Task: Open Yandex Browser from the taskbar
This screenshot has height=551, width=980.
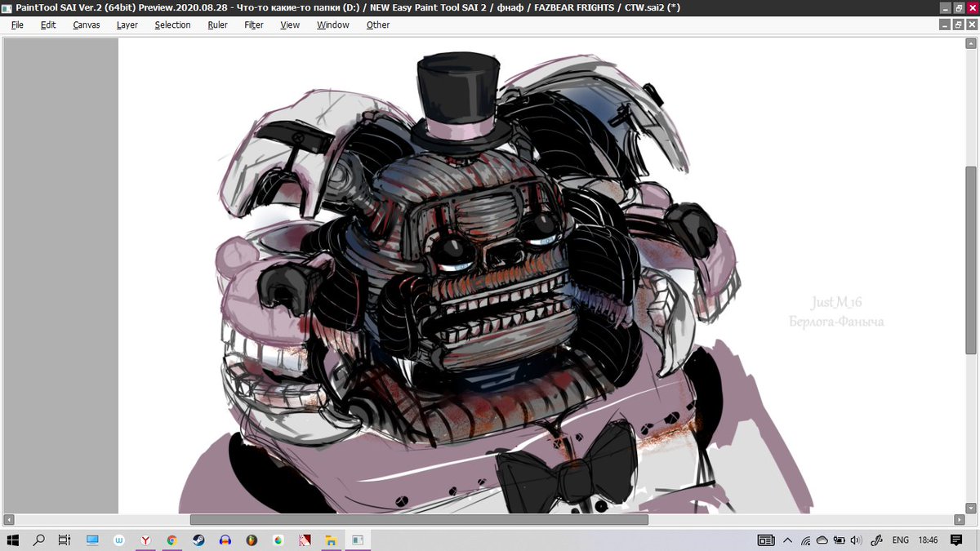Action: point(145,540)
